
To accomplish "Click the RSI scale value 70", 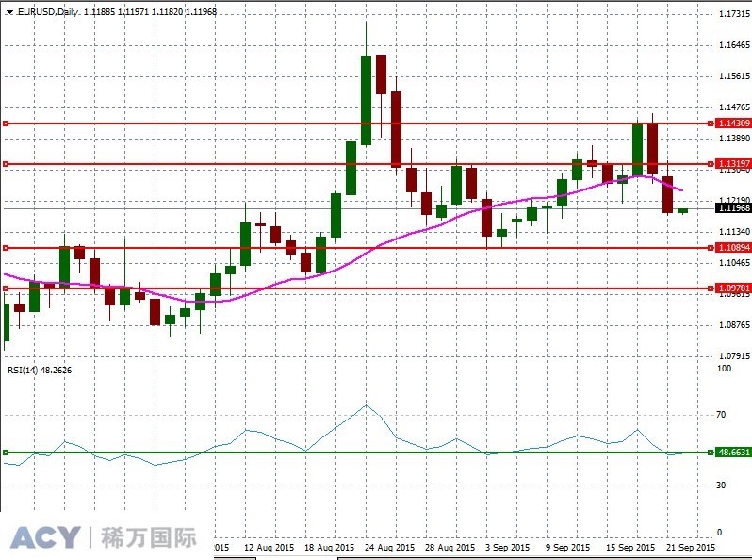I will 721,414.
